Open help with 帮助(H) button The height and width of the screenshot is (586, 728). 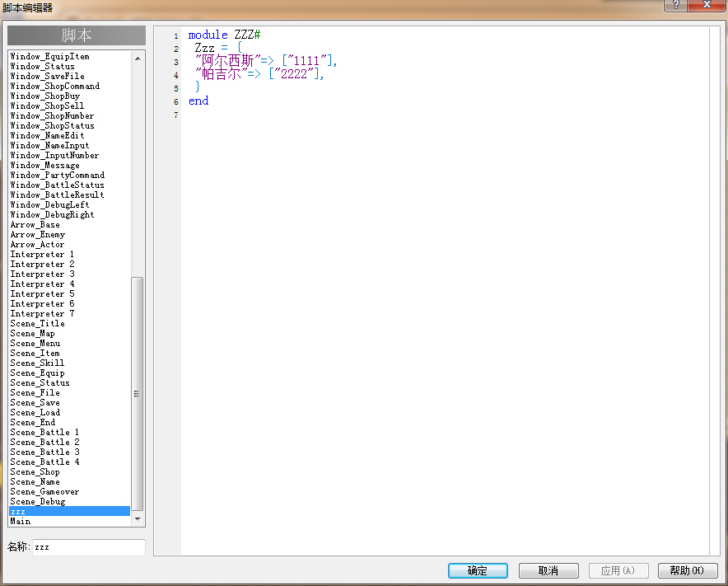(x=688, y=570)
